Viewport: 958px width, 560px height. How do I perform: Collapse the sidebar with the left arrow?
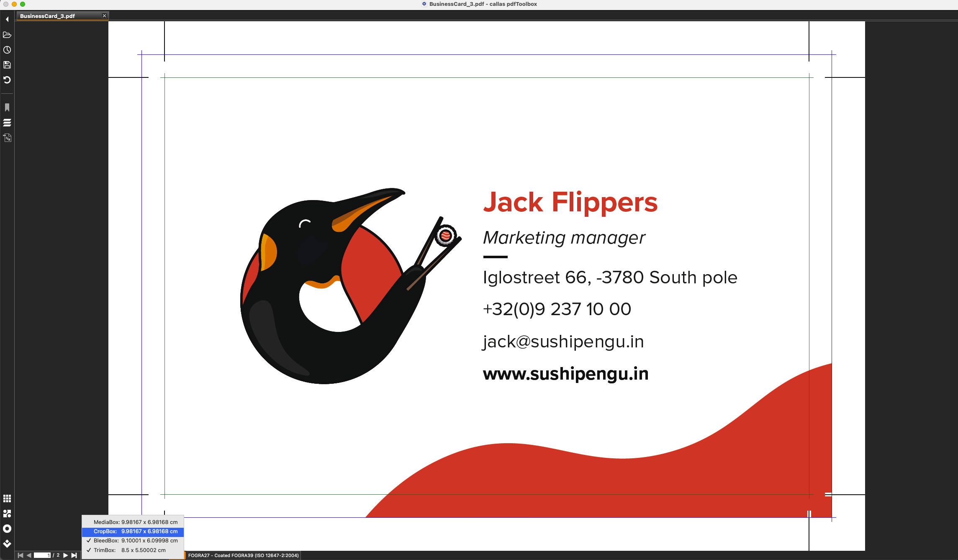click(7, 19)
